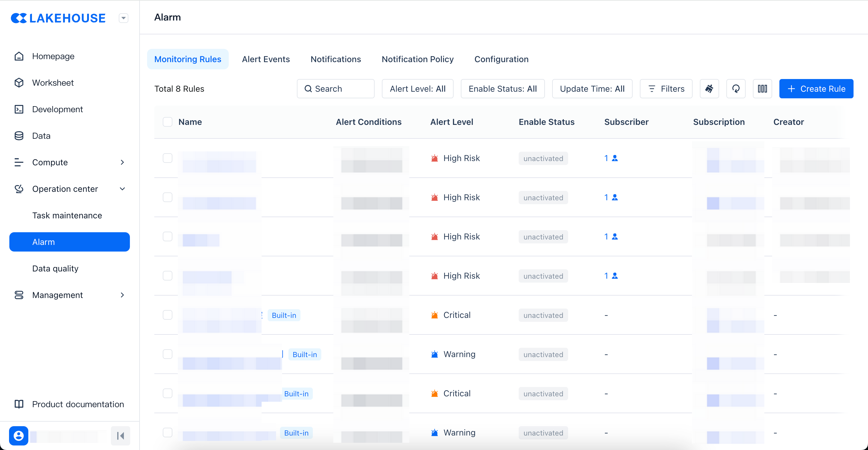Click the Create Rule button
Image resolution: width=868 pixels, height=450 pixels.
click(816, 89)
